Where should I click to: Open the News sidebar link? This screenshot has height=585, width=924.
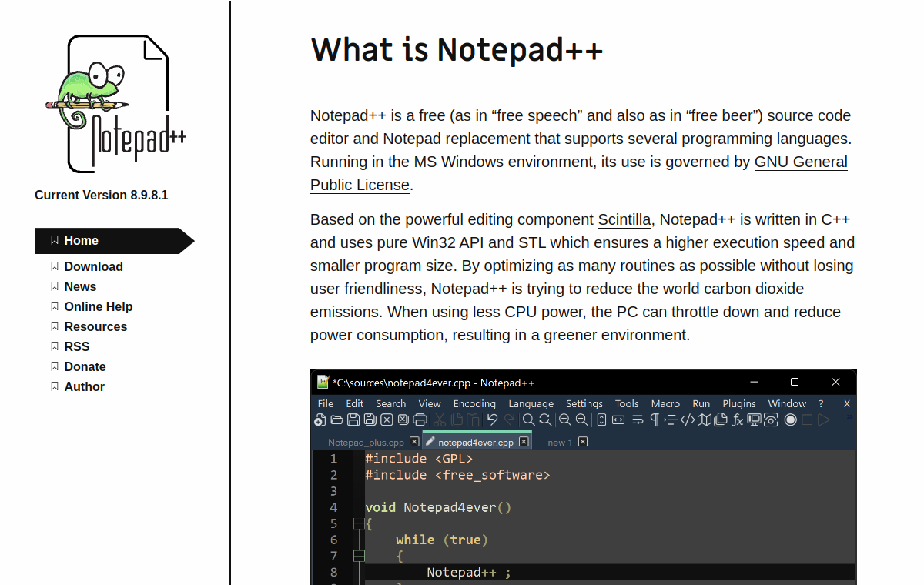click(80, 286)
